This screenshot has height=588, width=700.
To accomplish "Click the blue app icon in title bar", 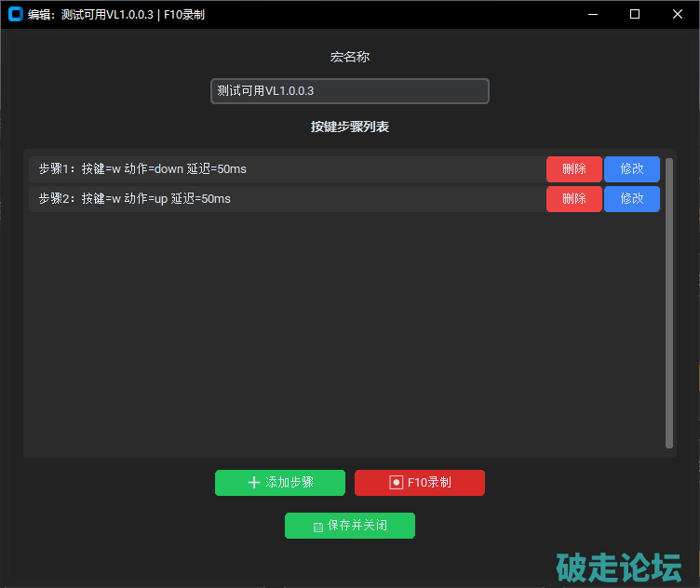I will (15, 14).
